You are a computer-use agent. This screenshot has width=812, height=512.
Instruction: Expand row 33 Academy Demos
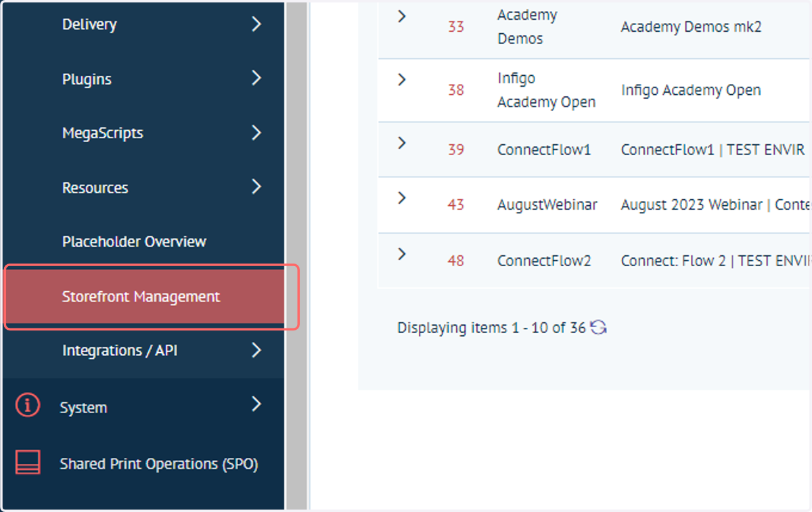point(402,16)
